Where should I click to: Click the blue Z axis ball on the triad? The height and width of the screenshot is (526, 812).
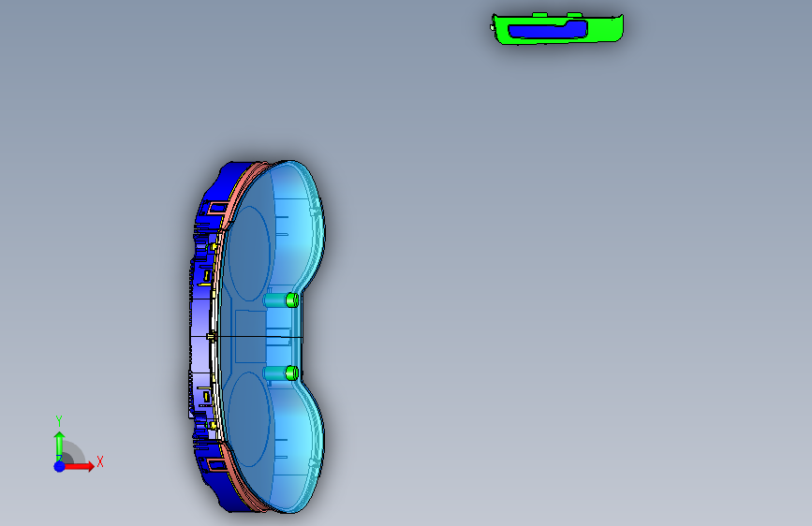[x=60, y=466]
